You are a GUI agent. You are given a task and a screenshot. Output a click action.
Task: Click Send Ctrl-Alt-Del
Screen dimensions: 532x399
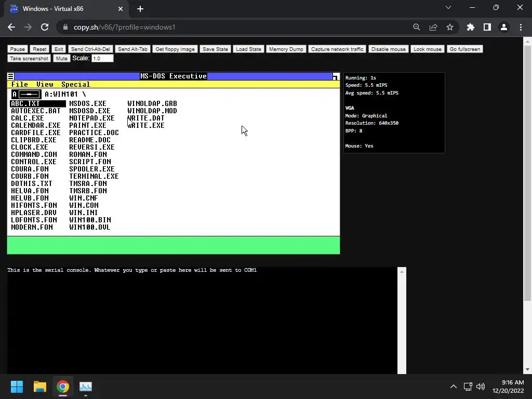point(90,49)
